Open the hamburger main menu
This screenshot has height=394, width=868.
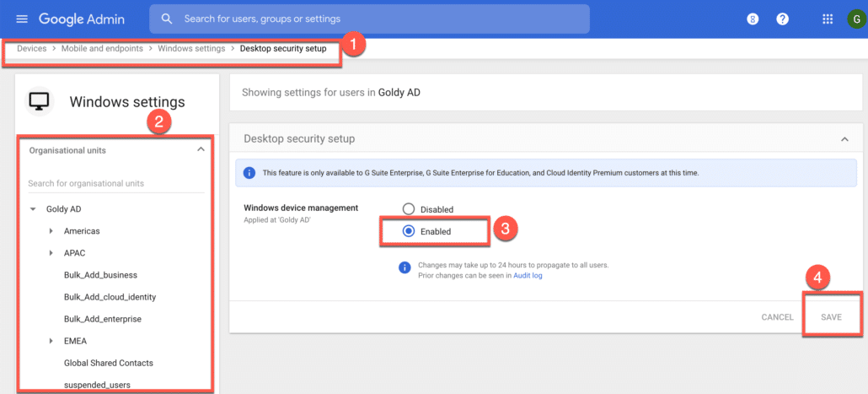tap(22, 19)
